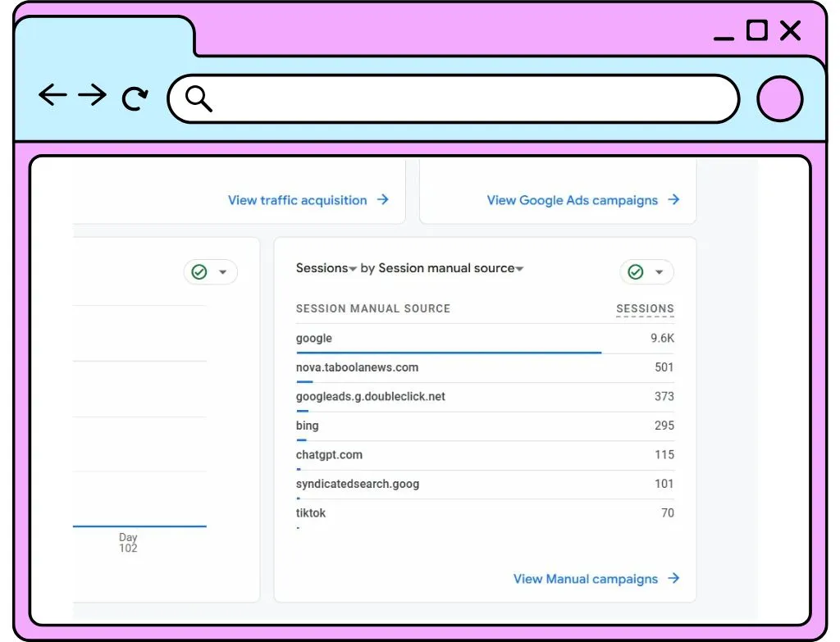Select the syndicatedsearch.goog row

click(485, 484)
